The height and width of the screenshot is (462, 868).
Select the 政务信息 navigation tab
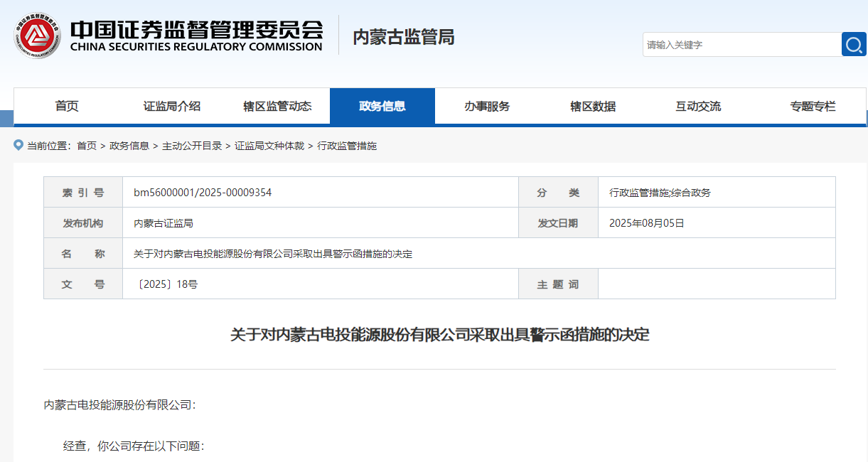382,106
